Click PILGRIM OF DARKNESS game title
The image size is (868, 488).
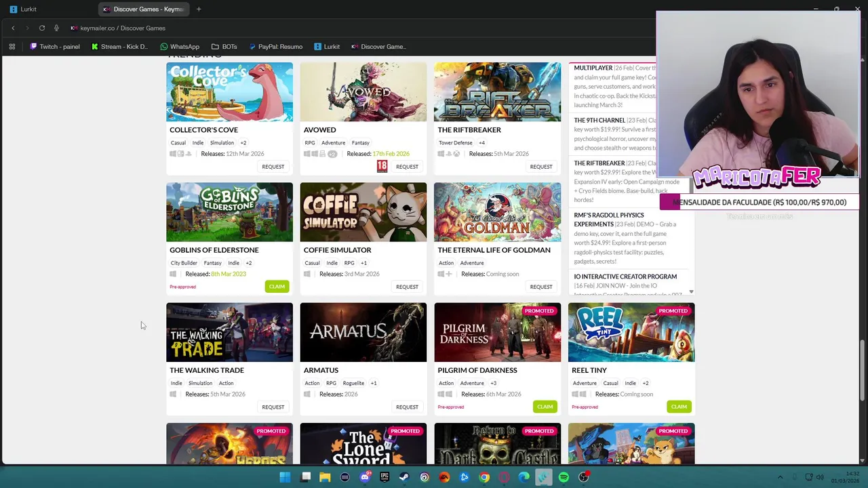477,370
